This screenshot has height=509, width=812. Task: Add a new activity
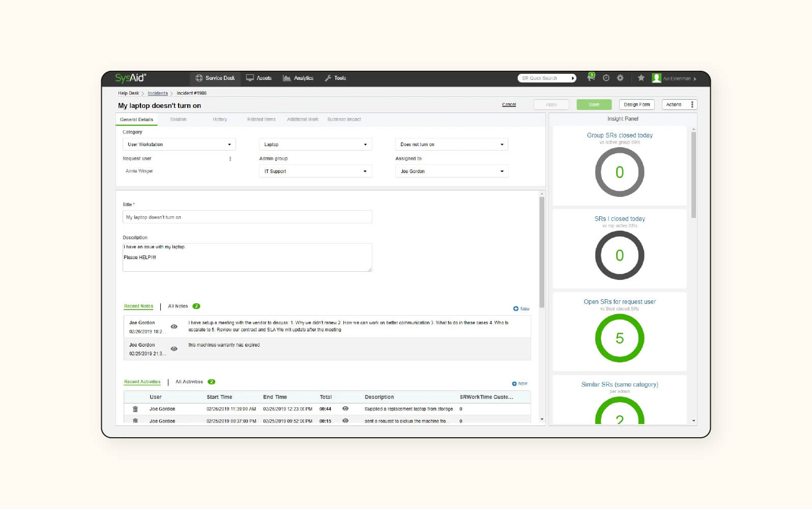point(519,384)
